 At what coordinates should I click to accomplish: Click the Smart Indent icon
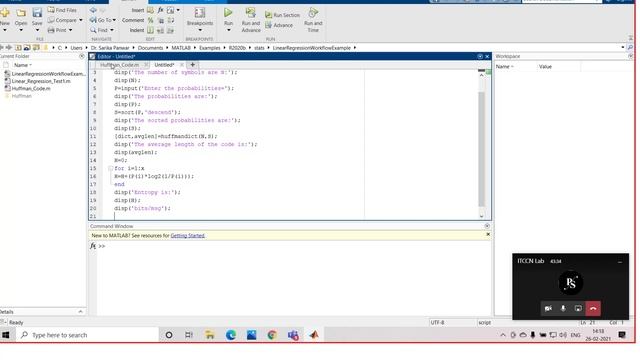click(x=151, y=30)
